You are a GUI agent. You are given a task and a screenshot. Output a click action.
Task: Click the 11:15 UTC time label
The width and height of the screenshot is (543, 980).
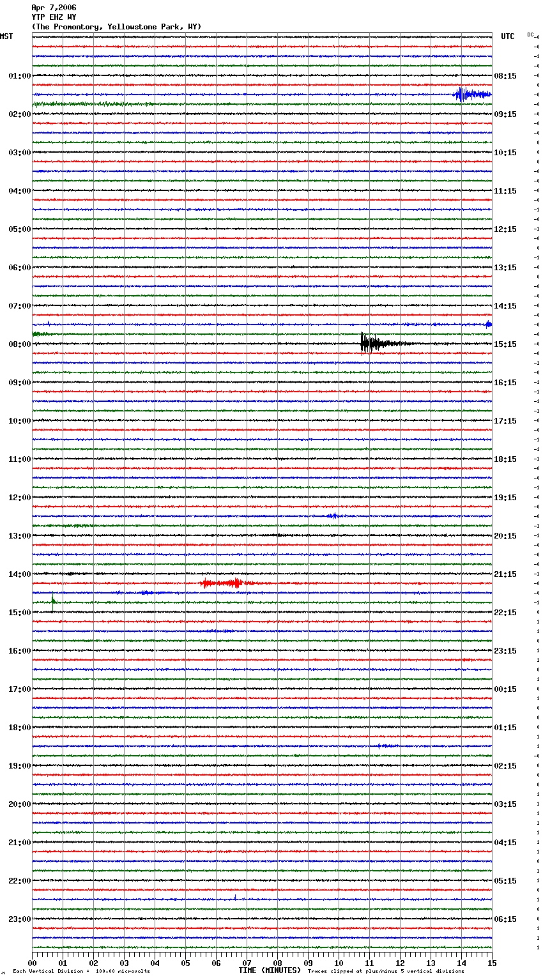tap(505, 191)
